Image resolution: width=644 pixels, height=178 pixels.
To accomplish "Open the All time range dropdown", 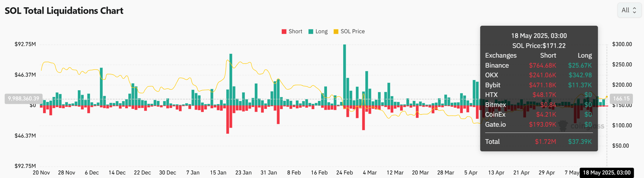I will click(630, 10).
